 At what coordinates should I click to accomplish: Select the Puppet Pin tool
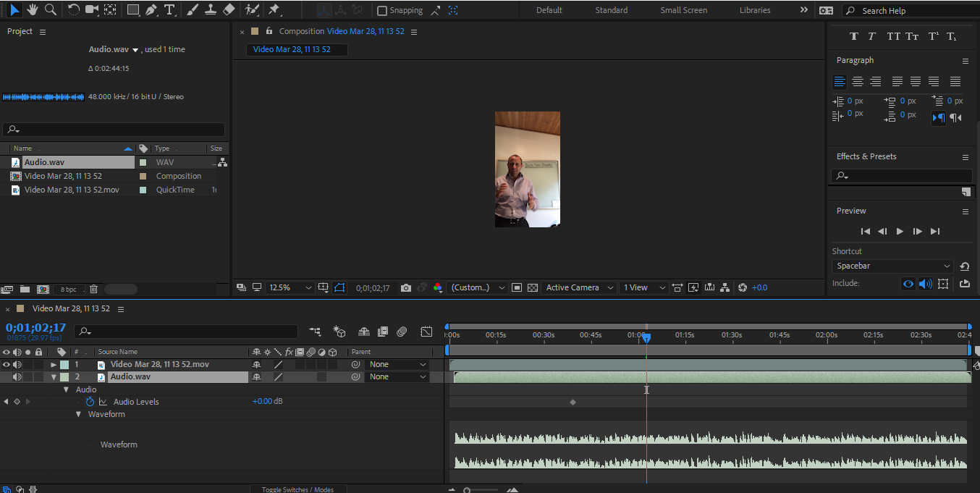coord(274,9)
